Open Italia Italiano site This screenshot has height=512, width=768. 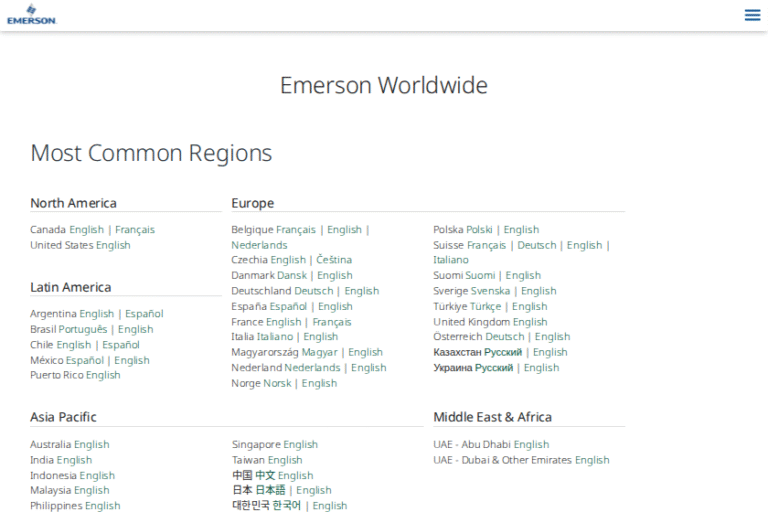(x=276, y=337)
